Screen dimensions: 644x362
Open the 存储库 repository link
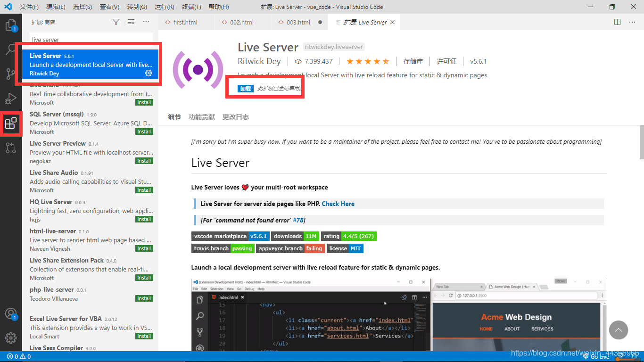tap(413, 61)
